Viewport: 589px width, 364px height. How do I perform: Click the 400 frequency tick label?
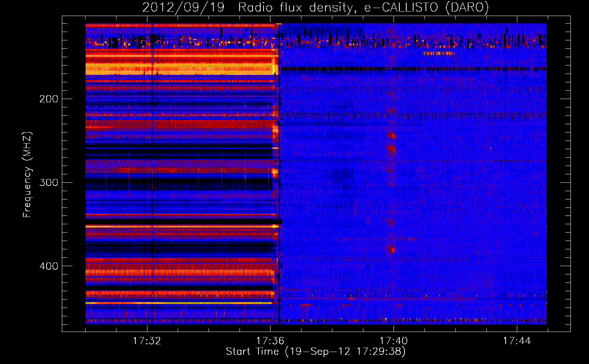pos(49,266)
